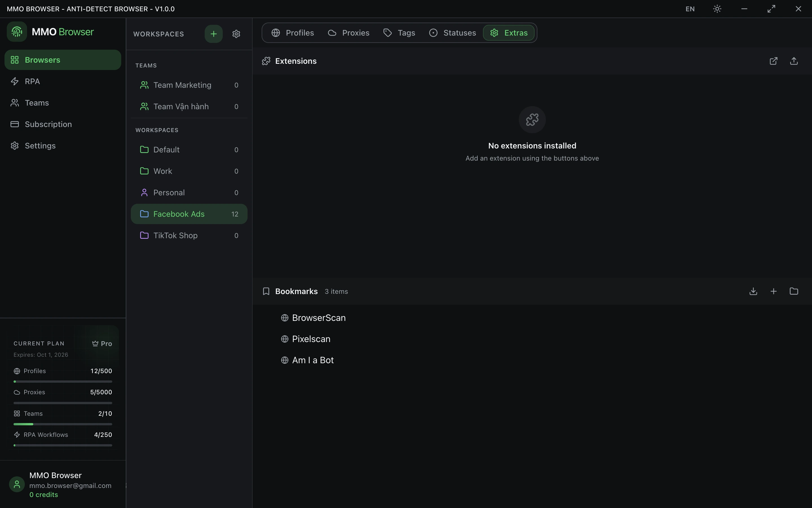Click the Teams usage progress bar
Image resolution: width=812 pixels, height=508 pixels.
[x=63, y=424]
